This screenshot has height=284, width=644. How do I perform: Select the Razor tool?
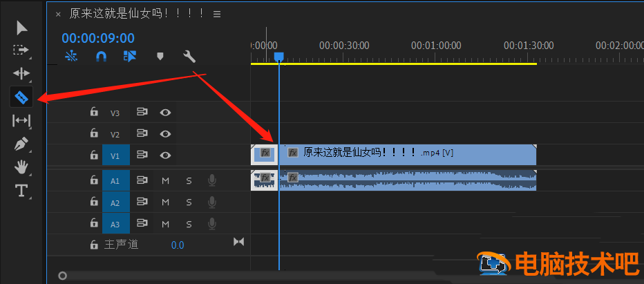pos(21,97)
